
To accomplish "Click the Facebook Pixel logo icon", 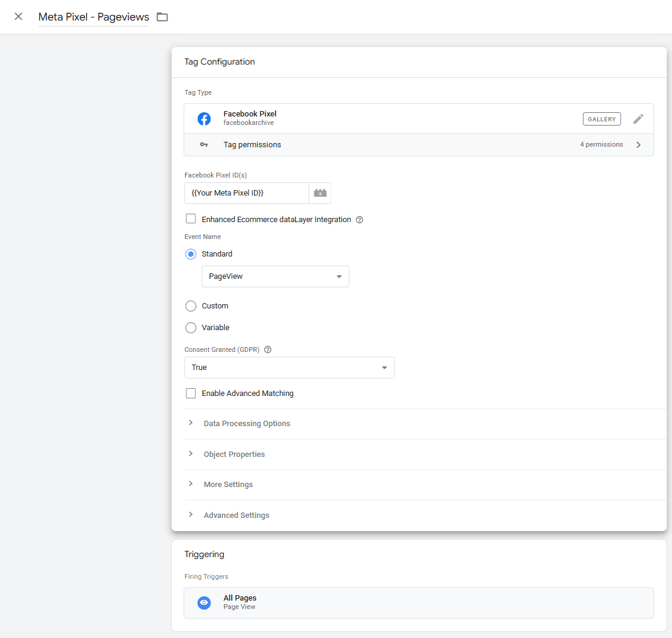I will 204,119.
